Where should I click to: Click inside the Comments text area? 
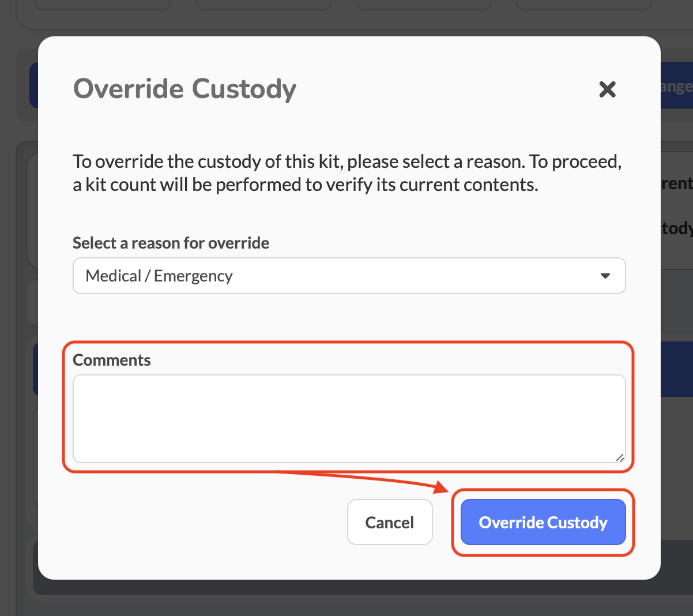click(349, 418)
